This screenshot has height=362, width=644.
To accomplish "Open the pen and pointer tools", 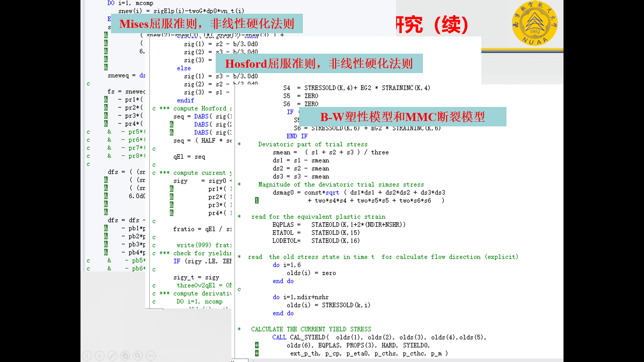I will pyautogui.click(x=112, y=356).
